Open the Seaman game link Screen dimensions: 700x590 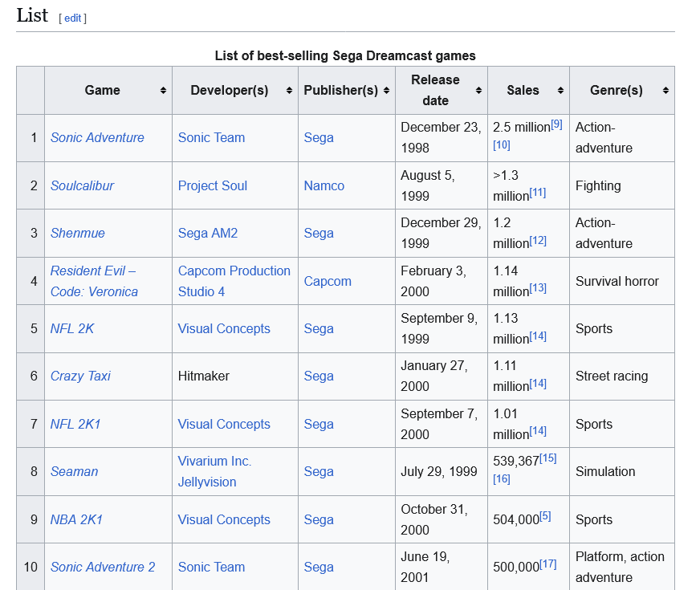(x=74, y=471)
